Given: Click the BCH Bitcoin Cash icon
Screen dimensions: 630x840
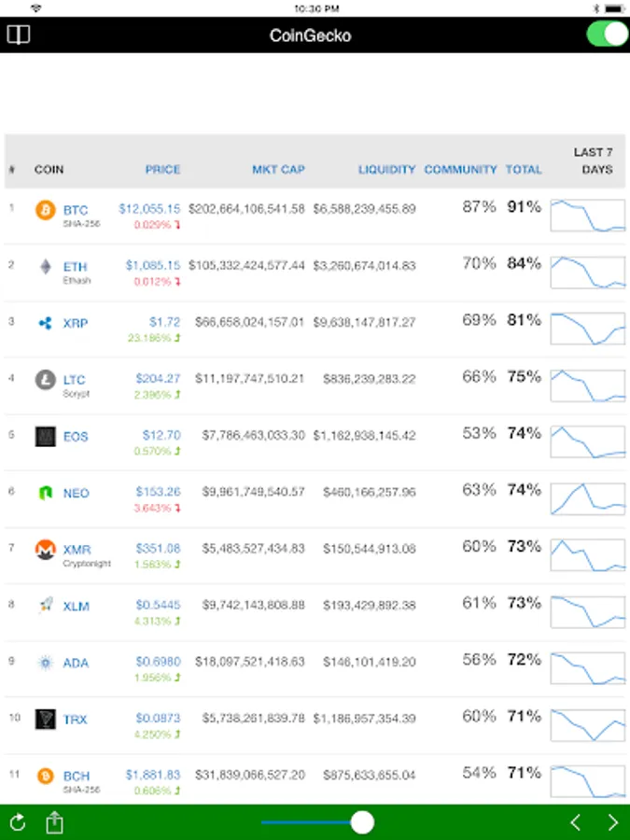Looking at the screenshot, I should tap(46, 776).
